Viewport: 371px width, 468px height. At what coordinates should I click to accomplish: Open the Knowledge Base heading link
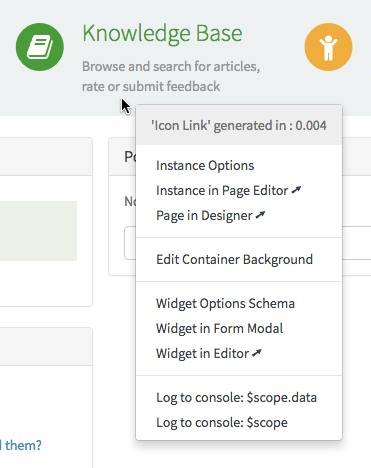(162, 34)
